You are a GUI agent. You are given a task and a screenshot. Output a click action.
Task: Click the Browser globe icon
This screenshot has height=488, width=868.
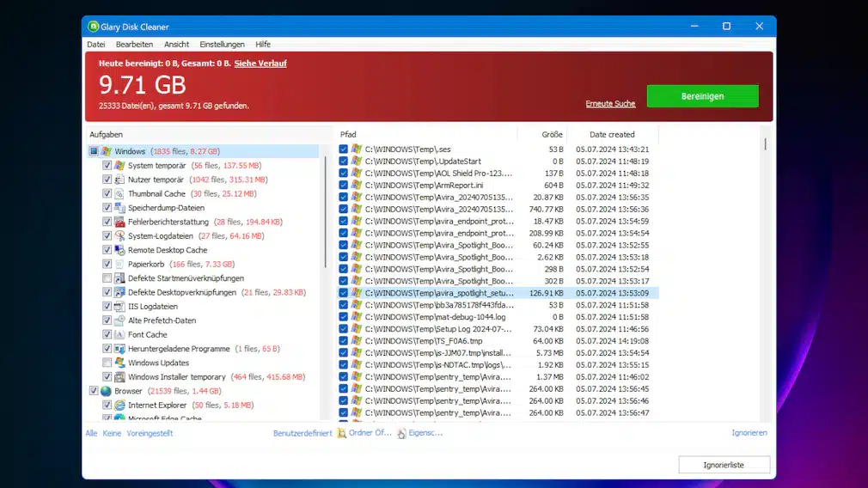coord(106,391)
